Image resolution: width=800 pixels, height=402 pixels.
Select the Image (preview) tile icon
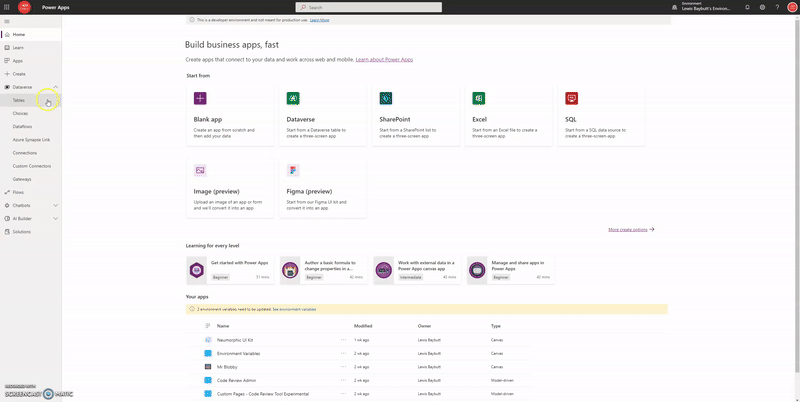click(200, 170)
